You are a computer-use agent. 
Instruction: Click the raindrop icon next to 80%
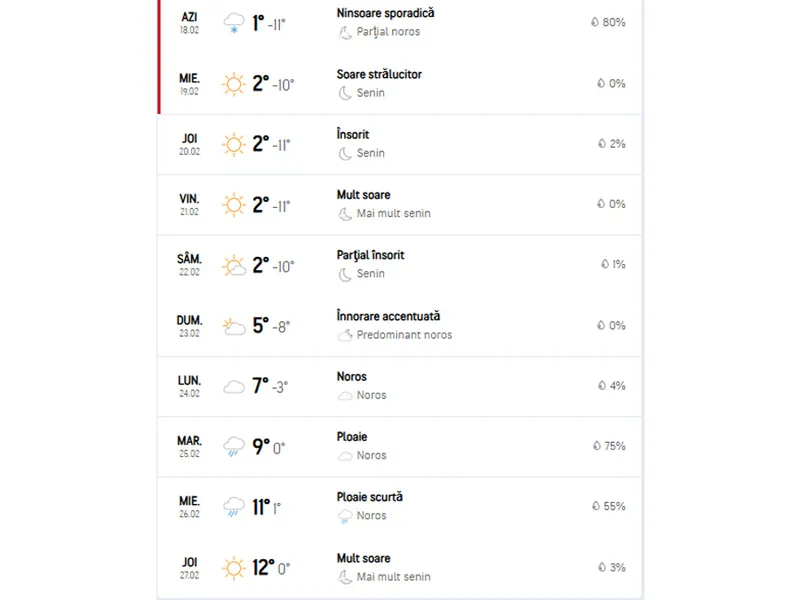[595, 22]
